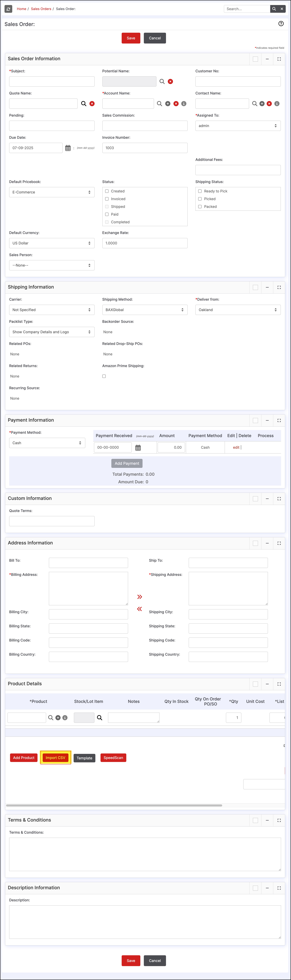Screen dimensions: 291x980
Task: Click Add Product button
Action: coord(24,758)
